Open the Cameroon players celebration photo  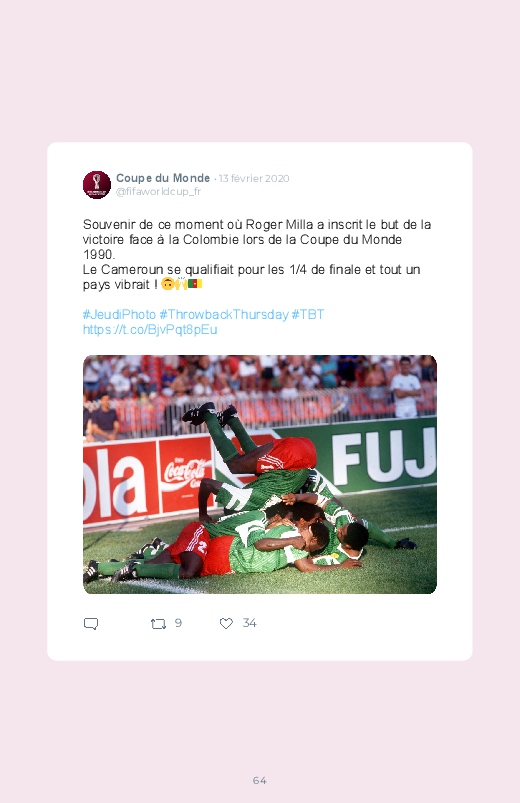coord(260,474)
